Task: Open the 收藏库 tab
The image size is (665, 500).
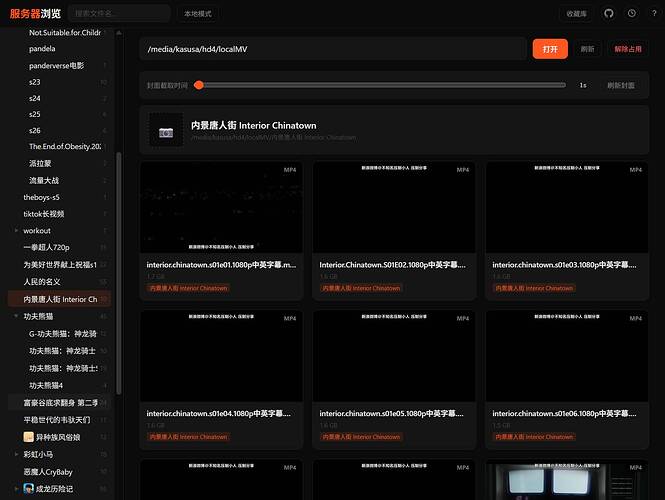Action: click(x=576, y=14)
